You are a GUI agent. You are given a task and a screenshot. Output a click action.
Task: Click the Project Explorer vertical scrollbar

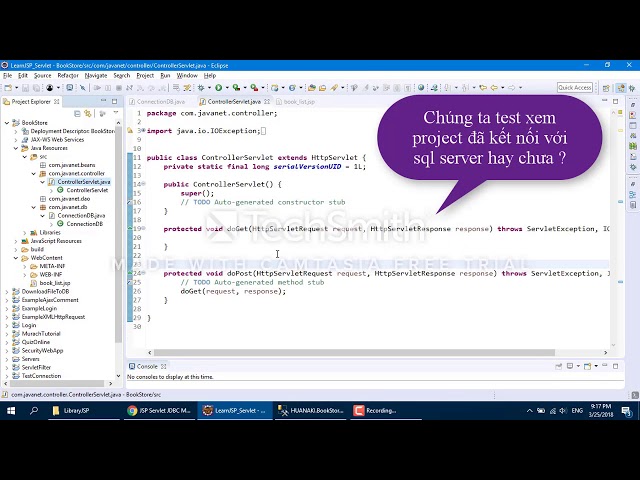(118, 234)
